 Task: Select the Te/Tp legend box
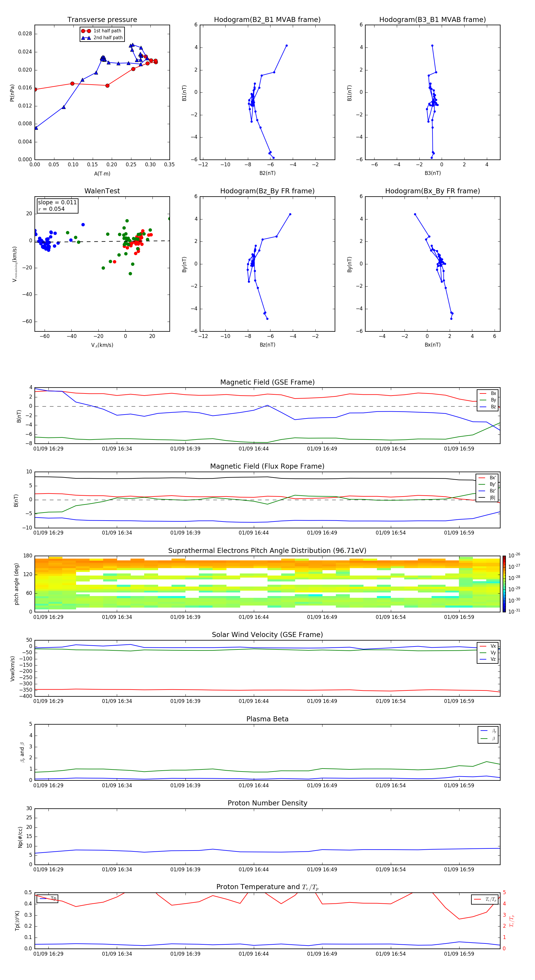[485, 899]
